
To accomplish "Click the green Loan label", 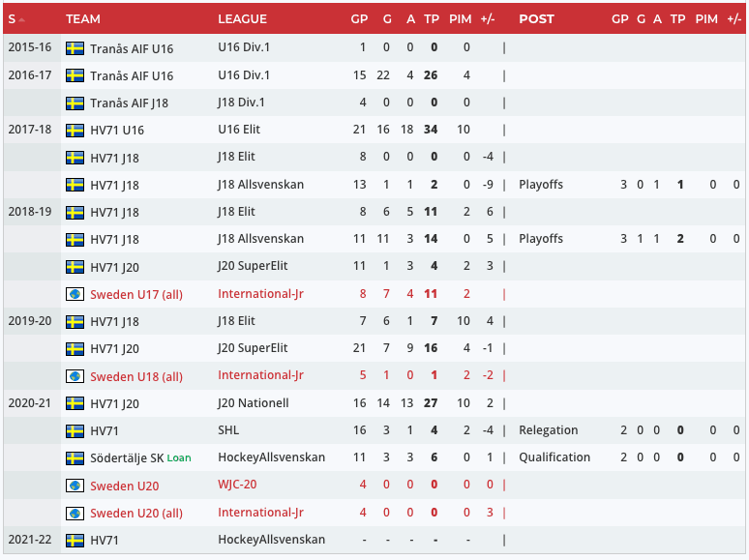I will (x=180, y=457).
